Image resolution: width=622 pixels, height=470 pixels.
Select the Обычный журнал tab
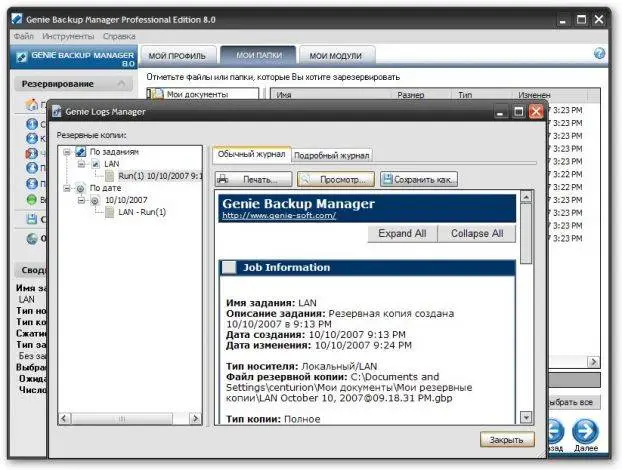click(251, 154)
